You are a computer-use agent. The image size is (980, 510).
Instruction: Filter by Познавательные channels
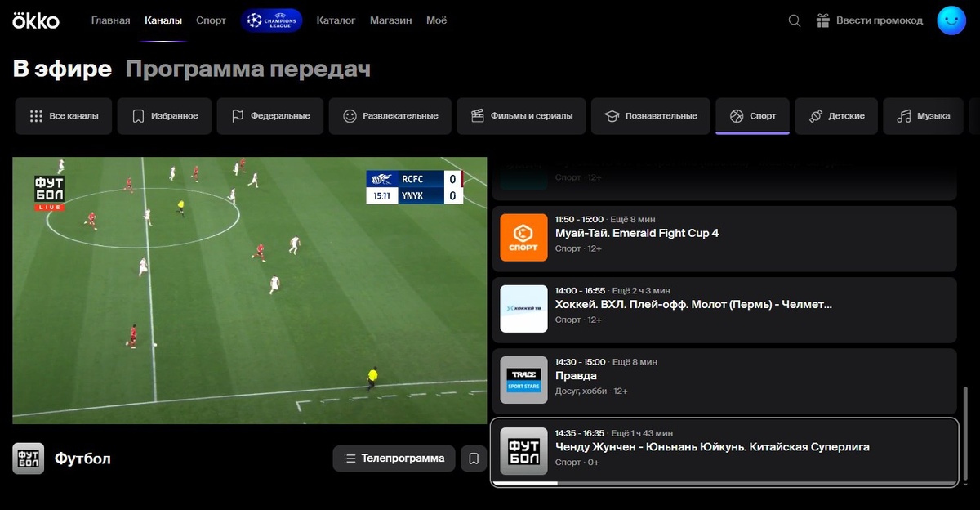[x=650, y=116]
